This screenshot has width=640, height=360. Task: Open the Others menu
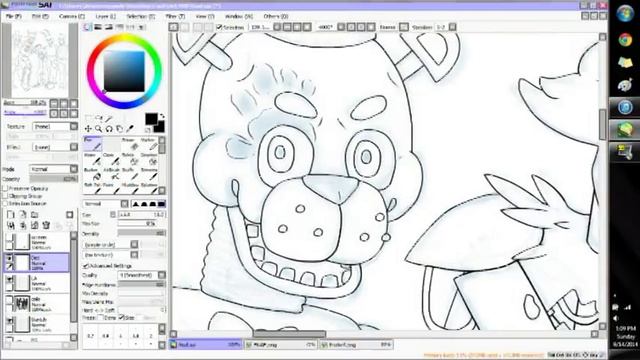[276, 16]
